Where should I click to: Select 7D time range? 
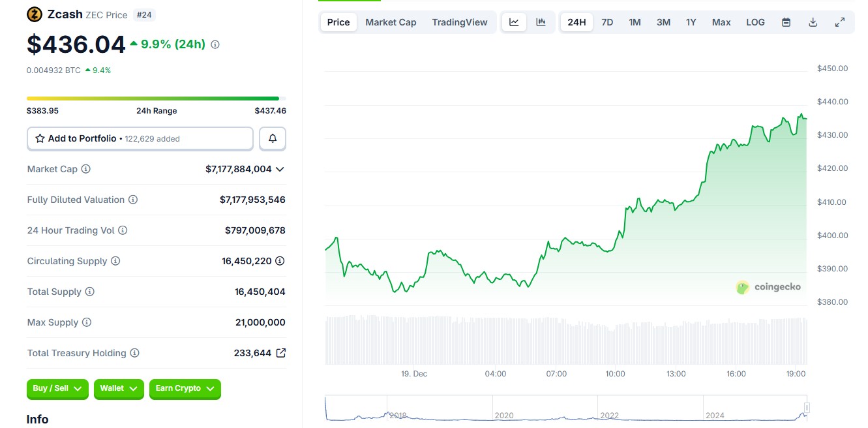[607, 22]
